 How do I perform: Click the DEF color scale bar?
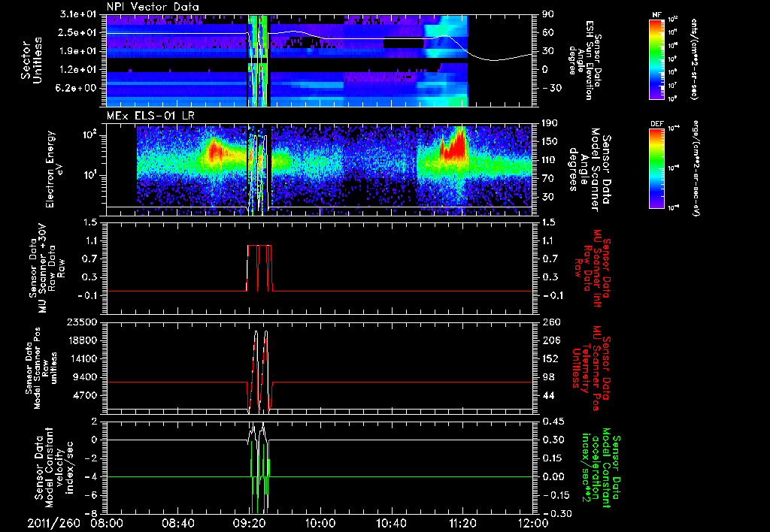click(657, 168)
